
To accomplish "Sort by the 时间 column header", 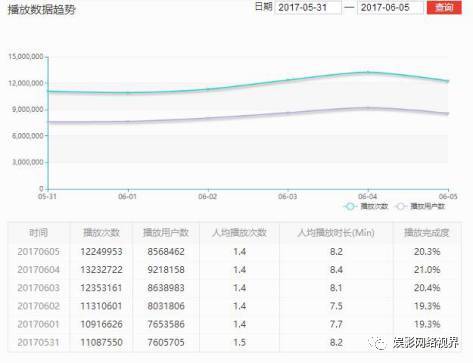I will pyautogui.click(x=38, y=233).
